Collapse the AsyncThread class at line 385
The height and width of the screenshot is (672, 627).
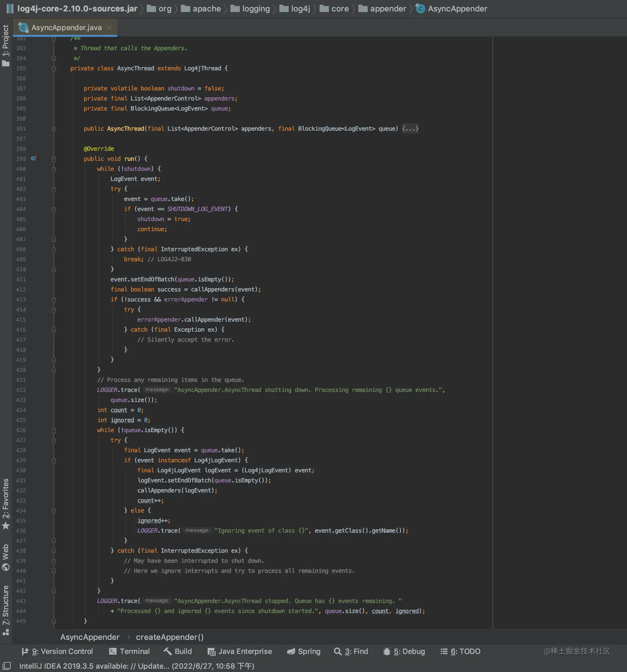coord(54,68)
